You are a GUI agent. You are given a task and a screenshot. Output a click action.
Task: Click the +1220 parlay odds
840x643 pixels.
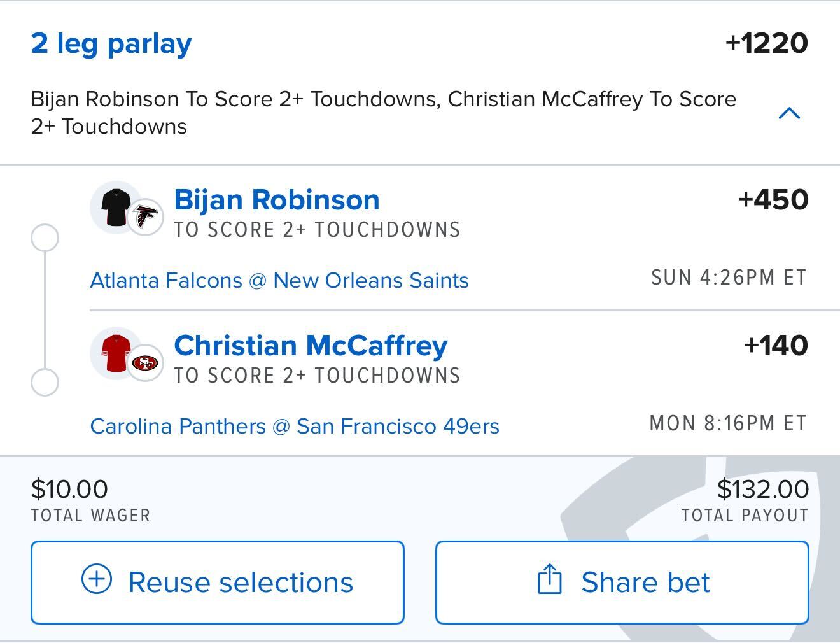766,43
